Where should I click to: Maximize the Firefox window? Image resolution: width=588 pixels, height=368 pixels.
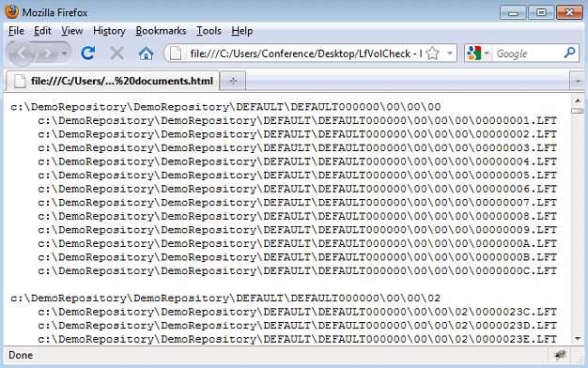541,12
